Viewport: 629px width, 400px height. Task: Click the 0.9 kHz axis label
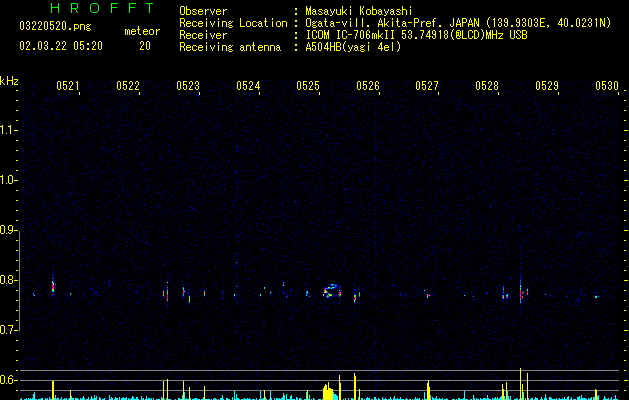(x=9, y=230)
